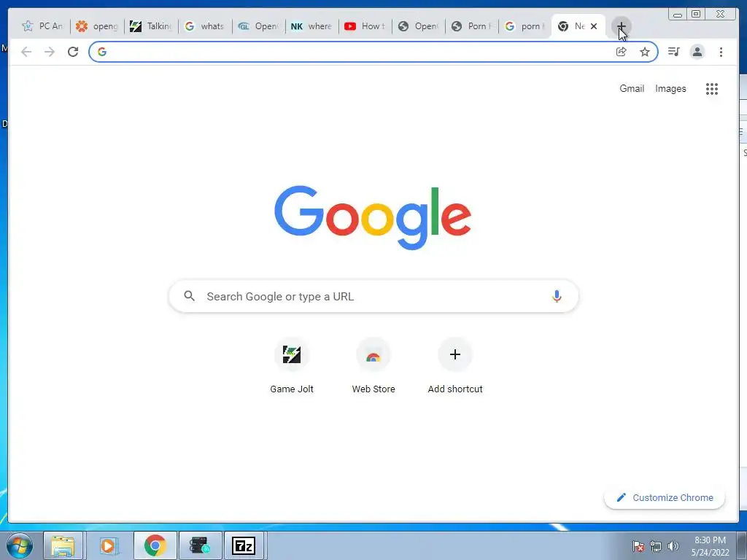
Task: Open the server app taskbar icon
Action: coord(199,545)
